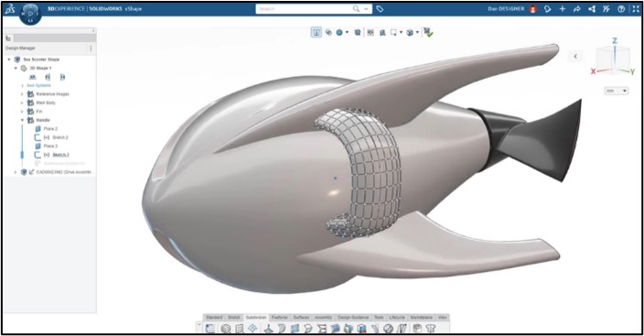The height and width of the screenshot is (336, 644).
Task: Select 3D Shape 1 tree item
Action: [40, 69]
